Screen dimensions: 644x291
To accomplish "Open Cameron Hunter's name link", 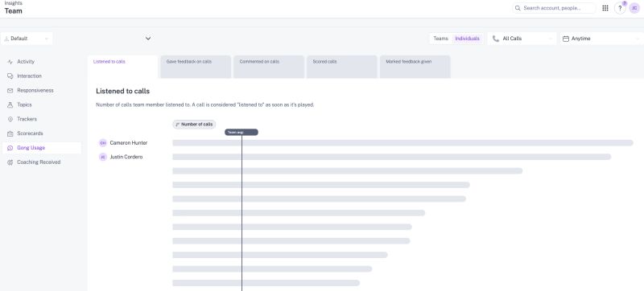I will (x=129, y=143).
